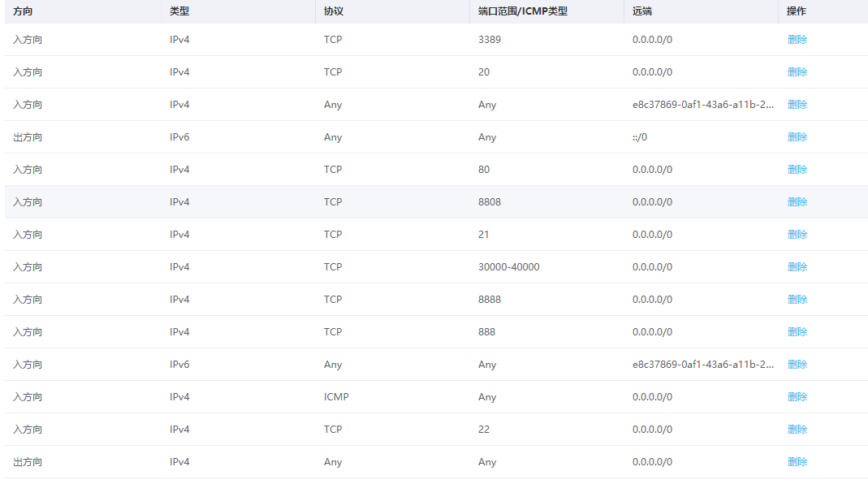Delete the TCP port 22 rule

point(797,430)
